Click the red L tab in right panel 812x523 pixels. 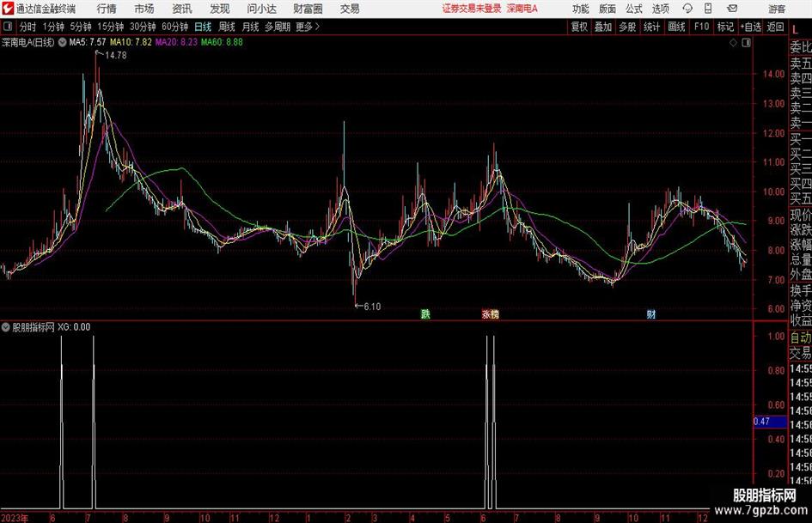(796, 30)
